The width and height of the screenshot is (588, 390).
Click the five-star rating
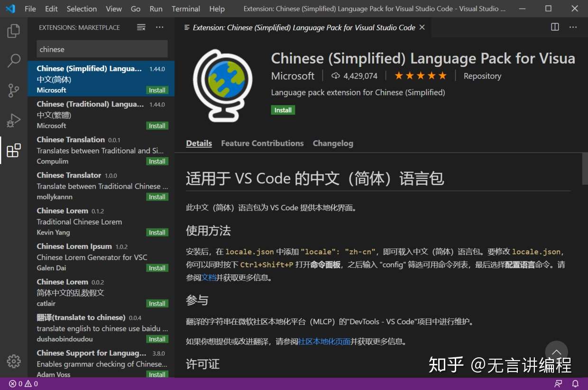pyautogui.click(x=421, y=76)
